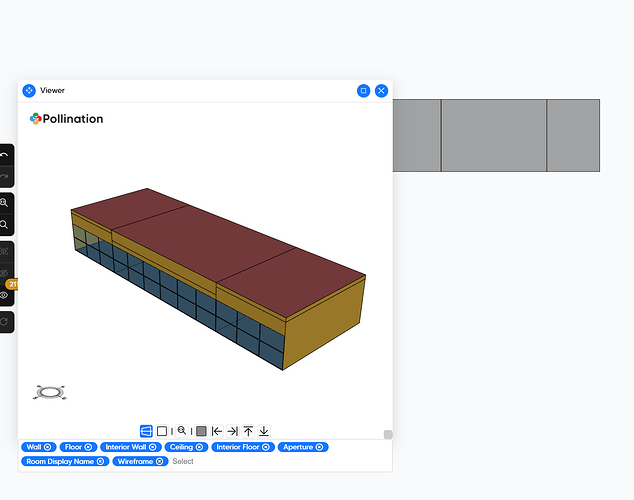Click the undo arrow in left toolbar
The height and width of the screenshot is (500, 634).
pyautogui.click(x=5, y=156)
